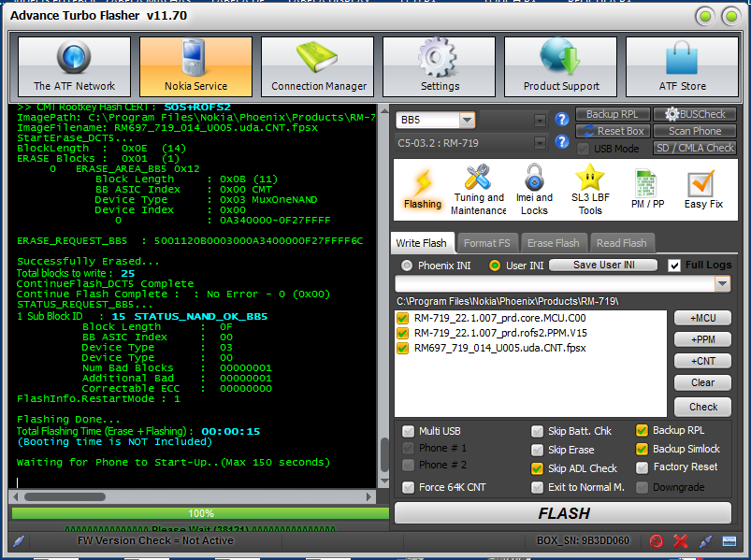The image size is (751, 560).
Task: Click the Backup RPL button
Action: tap(613, 114)
